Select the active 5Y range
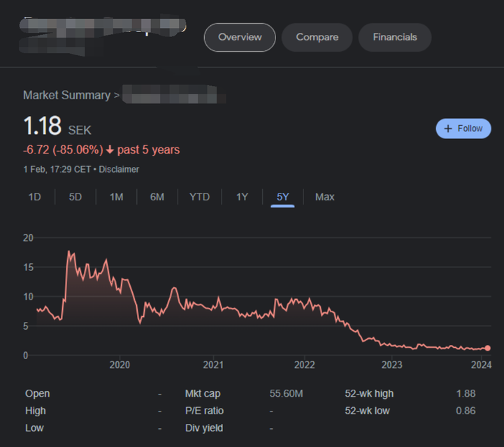This screenshot has height=447, width=504. [282, 197]
